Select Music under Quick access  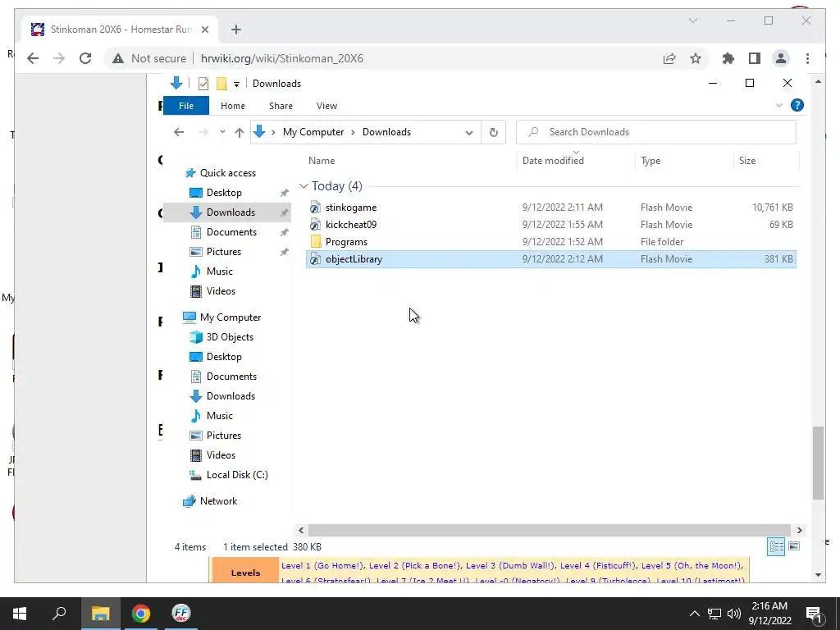[x=220, y=272]
